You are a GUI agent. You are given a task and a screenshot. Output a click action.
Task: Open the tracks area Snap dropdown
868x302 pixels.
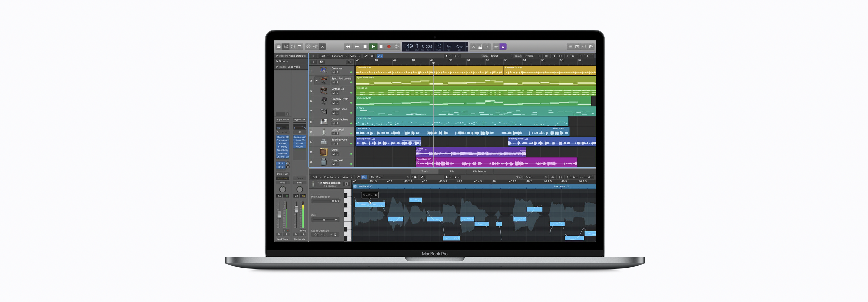[x=501, y=56]
